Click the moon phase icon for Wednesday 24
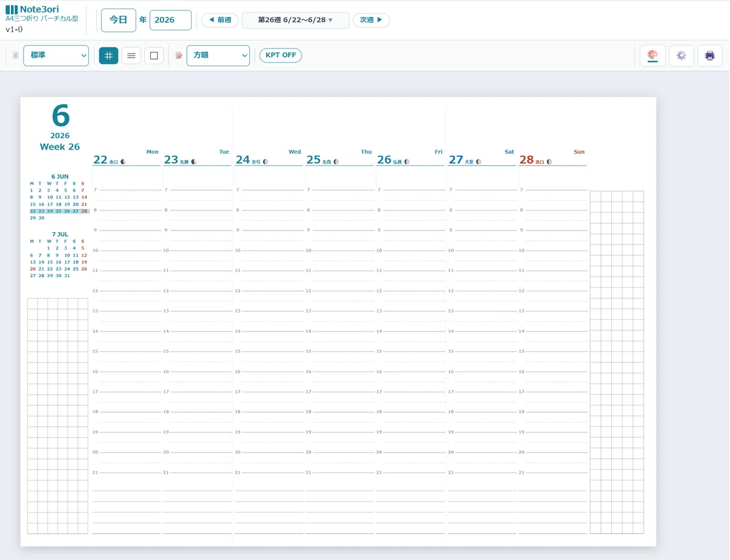Viewport: 730px width, 560px height. point(266,162)
